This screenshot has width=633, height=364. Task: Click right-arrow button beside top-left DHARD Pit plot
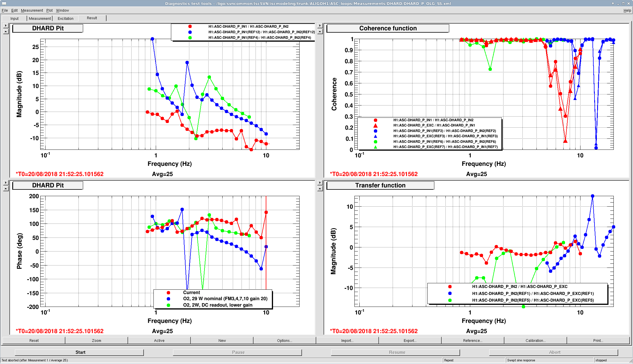coord(6,26)
